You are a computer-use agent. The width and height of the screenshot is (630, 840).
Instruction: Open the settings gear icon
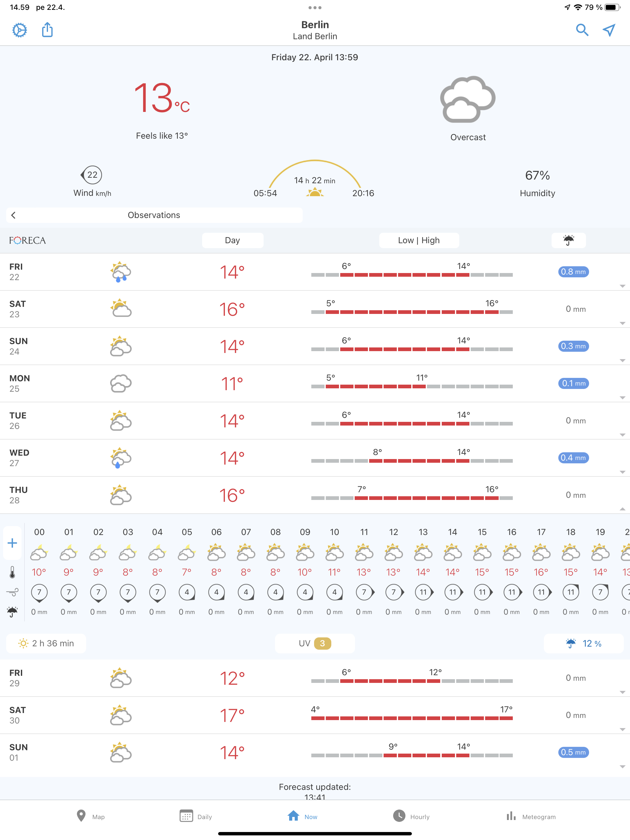click(x=19, y=30)
